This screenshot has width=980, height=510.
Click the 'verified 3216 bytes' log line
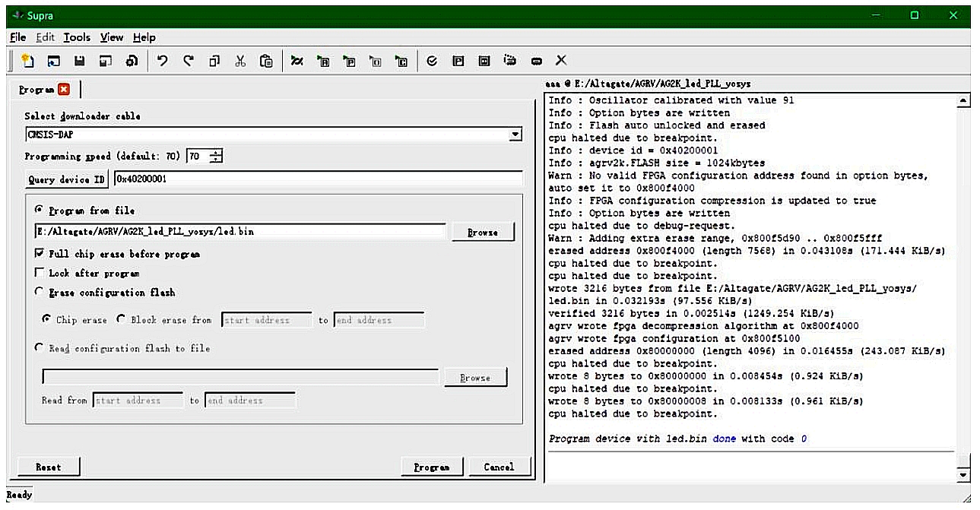point(691,313)
